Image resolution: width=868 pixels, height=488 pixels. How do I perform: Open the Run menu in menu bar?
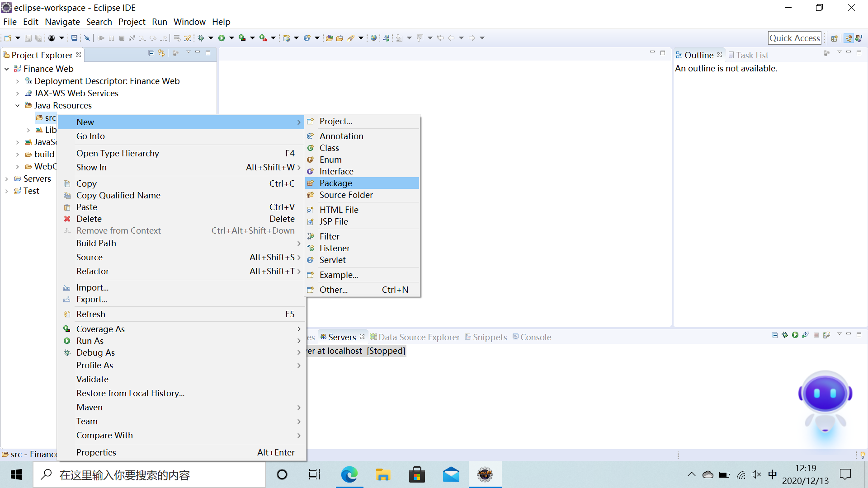click(159, 22)
